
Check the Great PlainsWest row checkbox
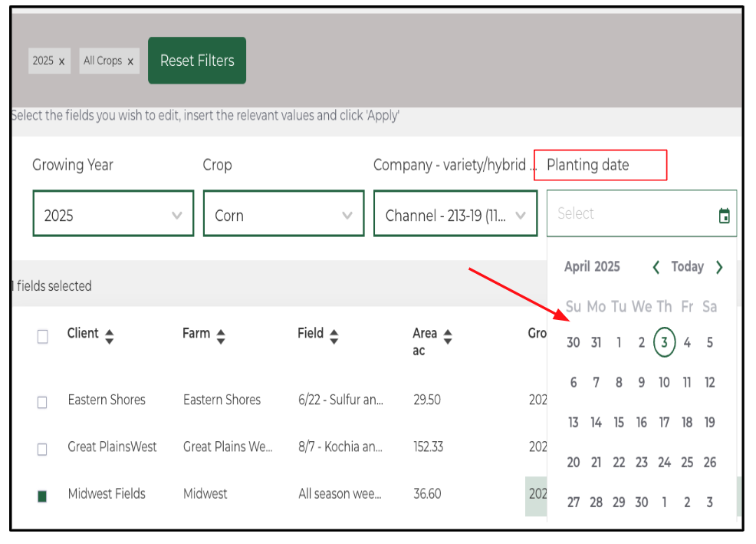[43, 449]
